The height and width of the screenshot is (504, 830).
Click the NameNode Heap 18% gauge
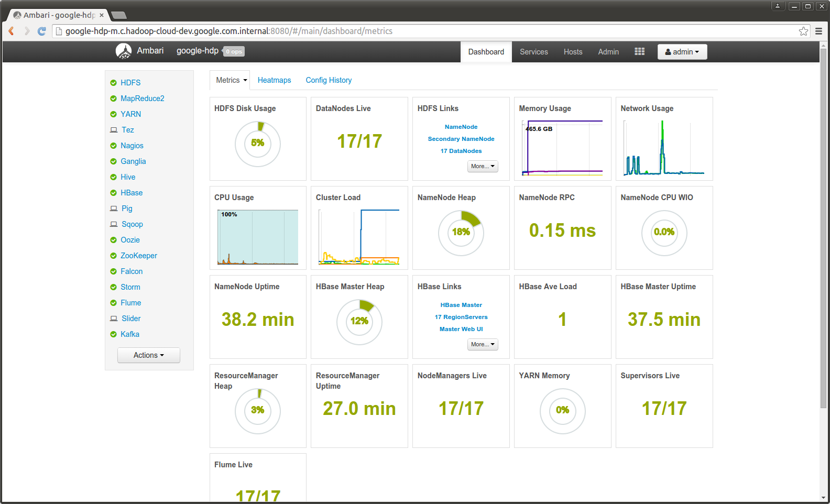tap(461, 233)
